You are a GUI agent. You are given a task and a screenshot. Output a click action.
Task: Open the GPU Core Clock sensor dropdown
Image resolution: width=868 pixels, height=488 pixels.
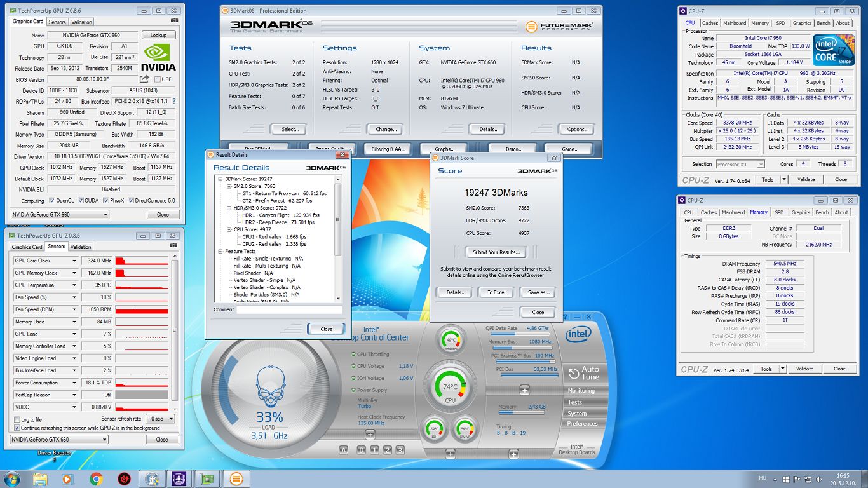(74, 261)
